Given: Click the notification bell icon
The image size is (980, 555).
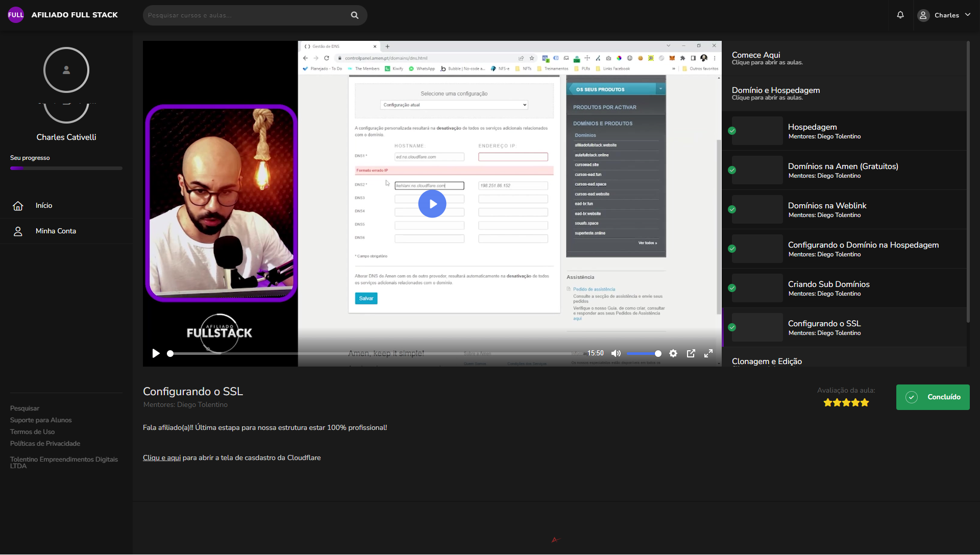Looking at the screenshot, I should (x=900, y=15).
